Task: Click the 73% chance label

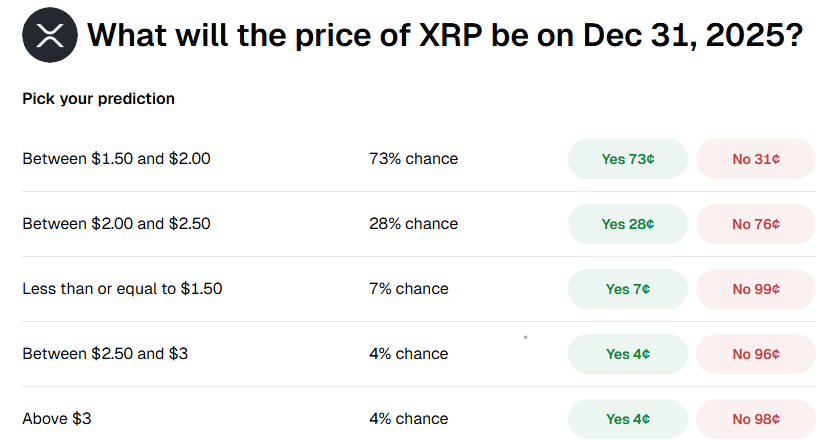Action: click(x=413, y=159)
